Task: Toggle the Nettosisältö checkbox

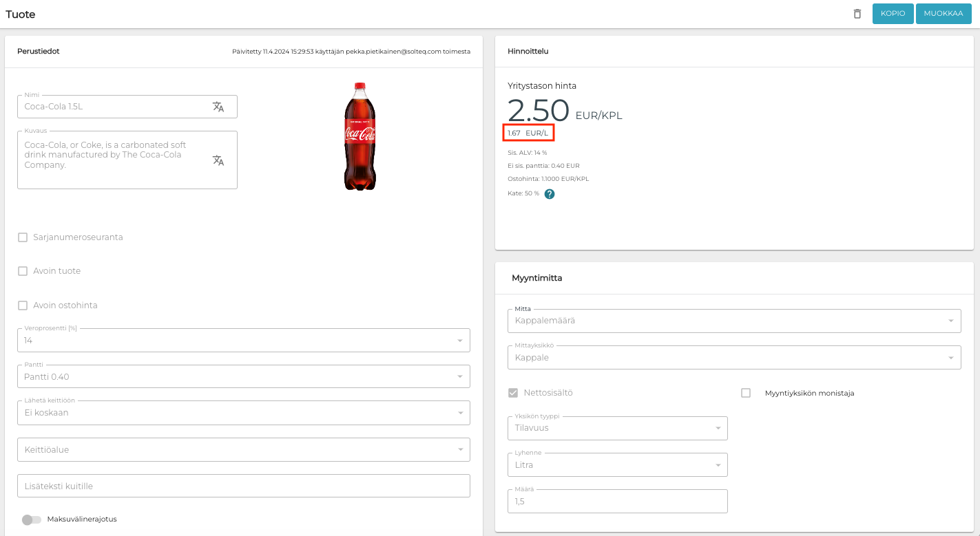Action: click(513, 393)
